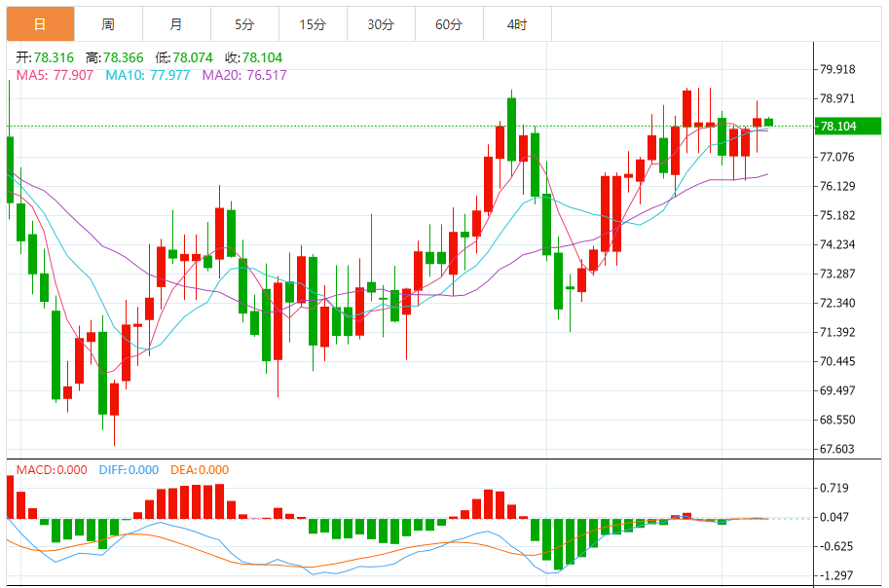Image resolution: width=889 pixels, height=588 pixels.
Task: Click the opening price 开:78.316
Action: pos(45,57)
